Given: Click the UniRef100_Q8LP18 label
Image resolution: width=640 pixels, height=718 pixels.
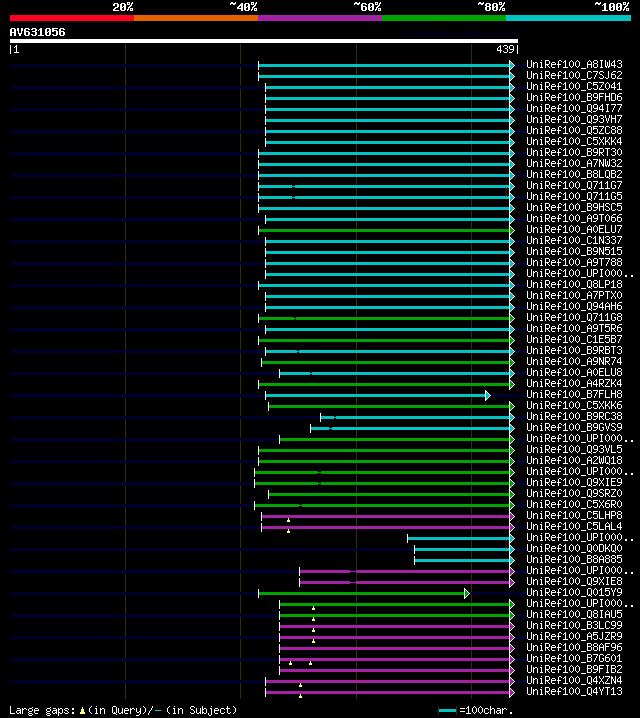Looking at the screenshot, I should click(574, 284).
